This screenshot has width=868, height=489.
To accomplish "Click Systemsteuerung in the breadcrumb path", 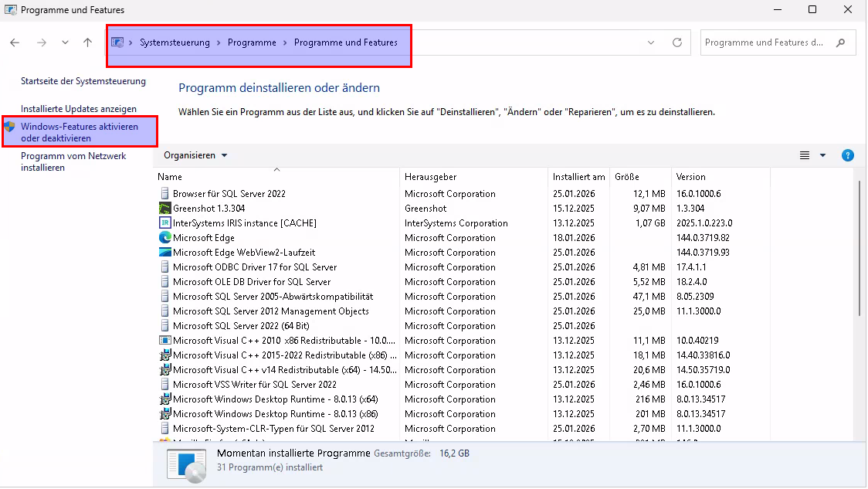I will pyautogui.click(x=175, y=42).
